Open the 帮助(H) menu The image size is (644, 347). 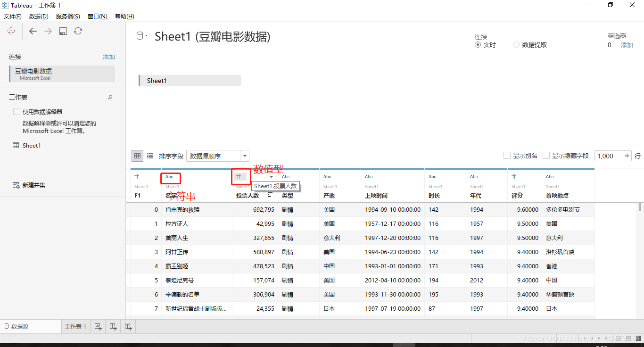click(124, 17)
